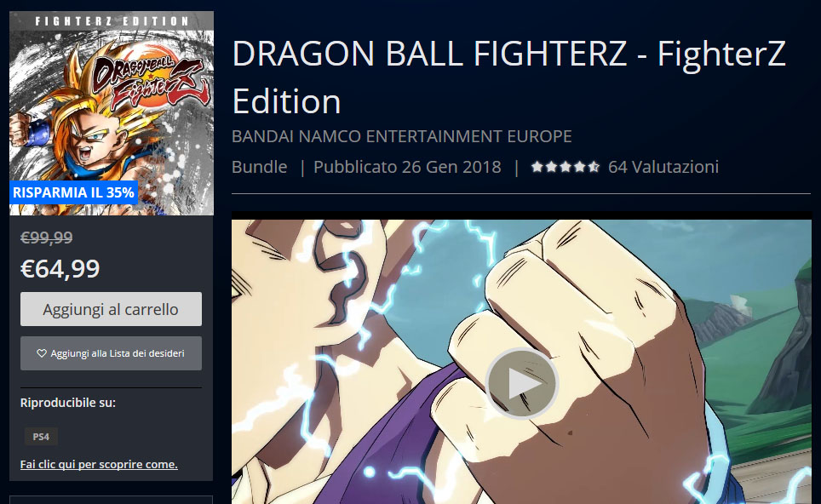The height and width of the screenshot is (504, 821).
Task: Select the Bundle category label
Action: [259, 167]
